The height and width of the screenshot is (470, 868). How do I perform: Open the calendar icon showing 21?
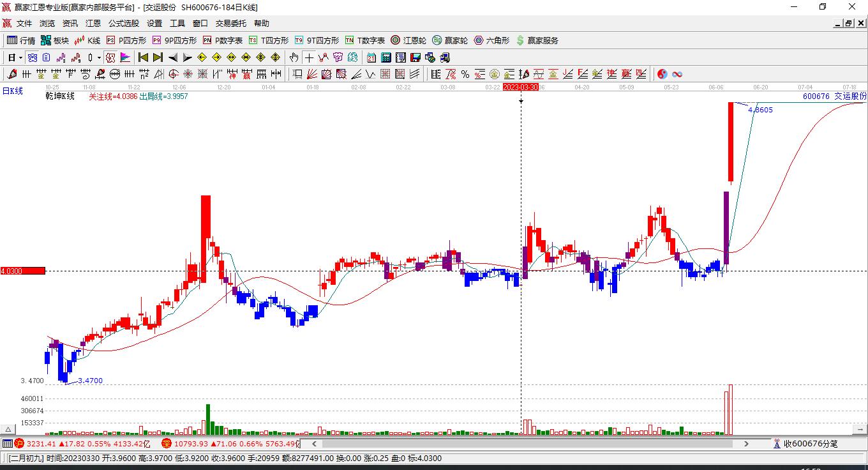tap(371, 57)
